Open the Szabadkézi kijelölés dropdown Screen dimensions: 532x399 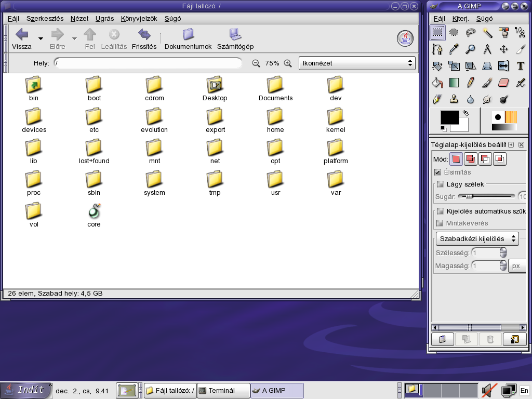477,238
